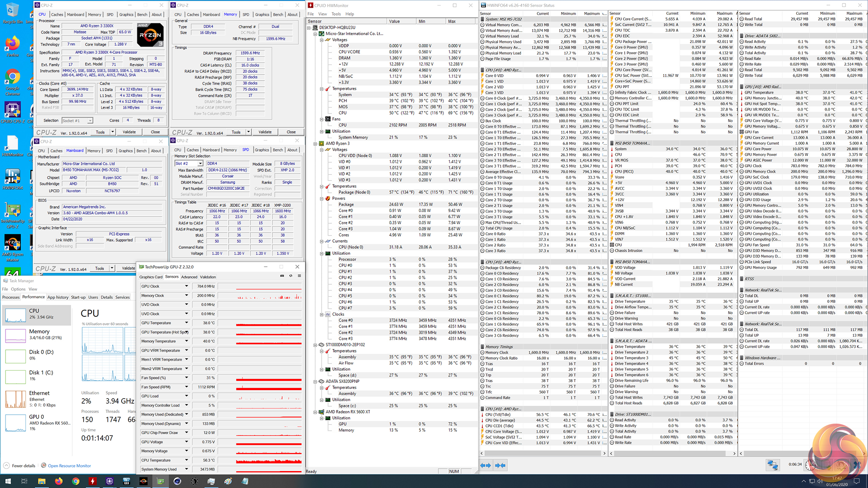Viewport: 868px width, 488px height.
Task: Open HWMonitor Tools menu
Action: (x=336, y=14)
